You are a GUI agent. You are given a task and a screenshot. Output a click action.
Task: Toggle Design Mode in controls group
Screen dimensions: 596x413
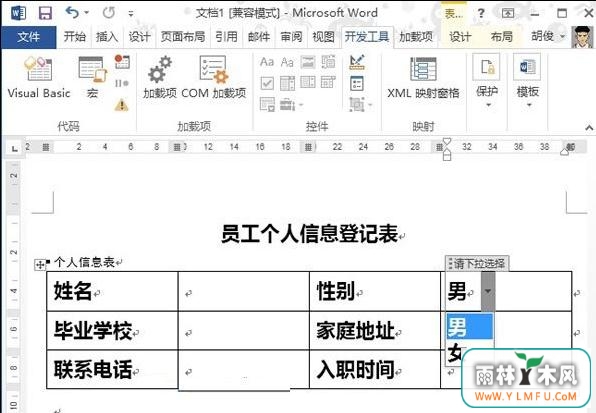point(357,62)
